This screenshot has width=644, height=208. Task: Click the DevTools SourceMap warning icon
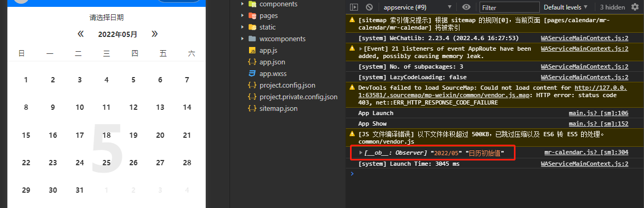(x=353, y=88)
